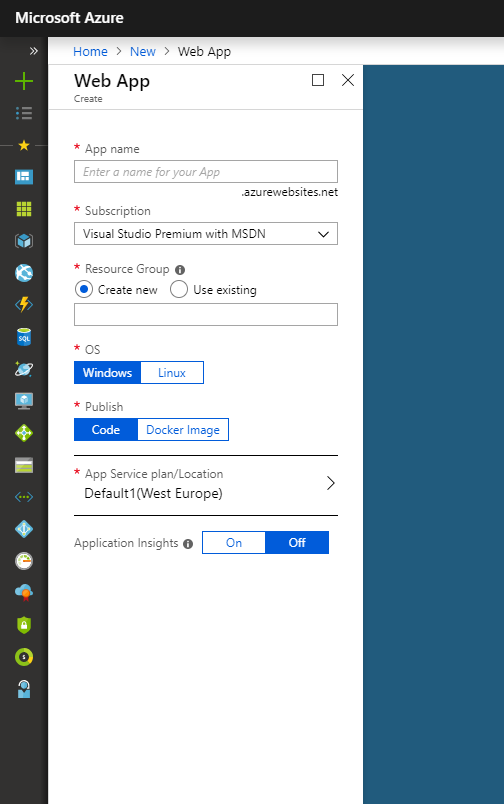Image resolution: width=504 pixels, height=804 pixels.
Task: Click the yellow Favorites star icon
Action: pyautogui.click(x=24, y=146)
